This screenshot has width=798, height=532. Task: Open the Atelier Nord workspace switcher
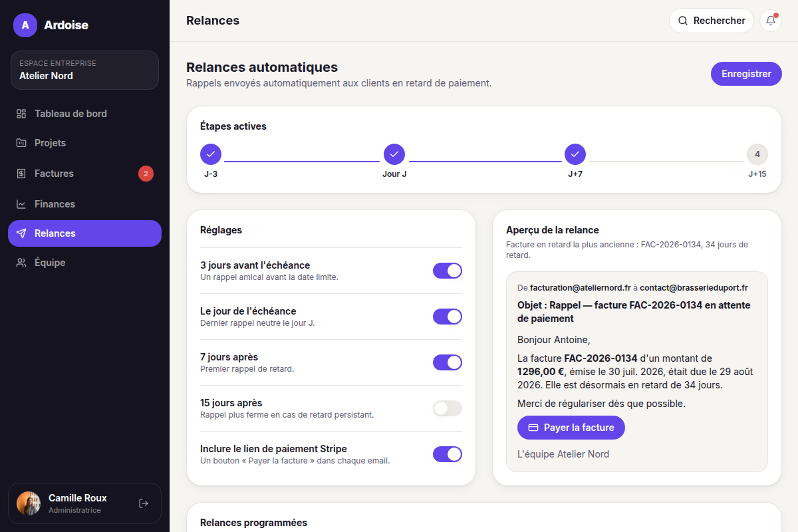84,70
